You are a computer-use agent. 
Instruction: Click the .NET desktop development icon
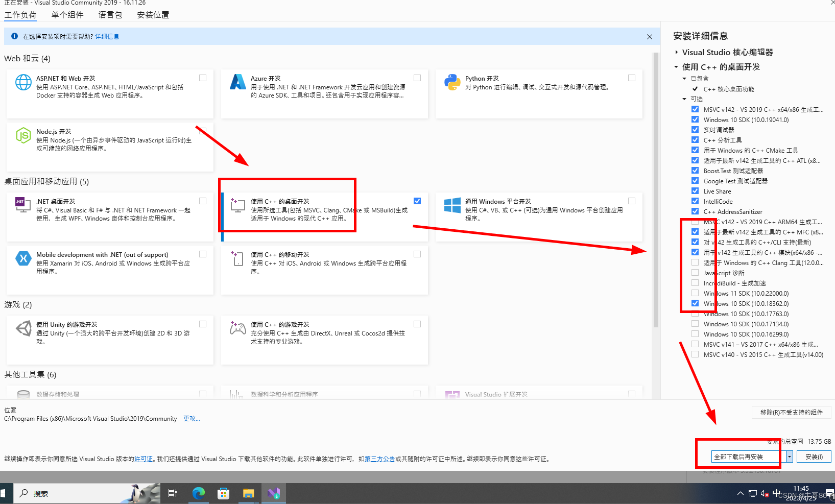(x=23, y=205)
